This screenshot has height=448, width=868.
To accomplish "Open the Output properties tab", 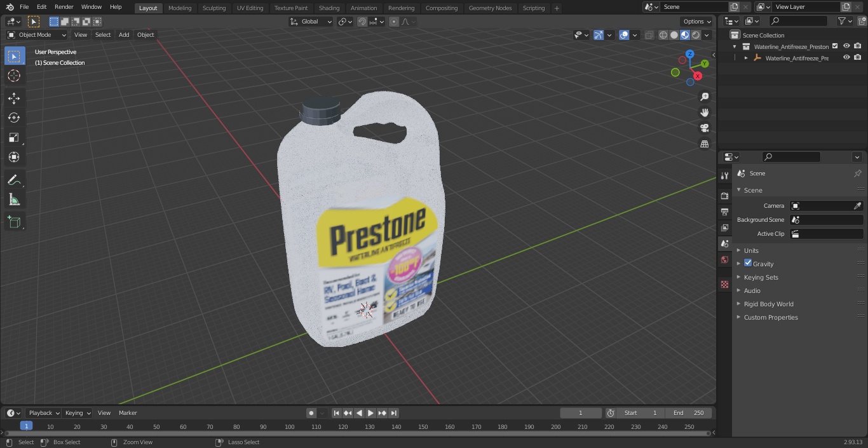I will point(724,212).
